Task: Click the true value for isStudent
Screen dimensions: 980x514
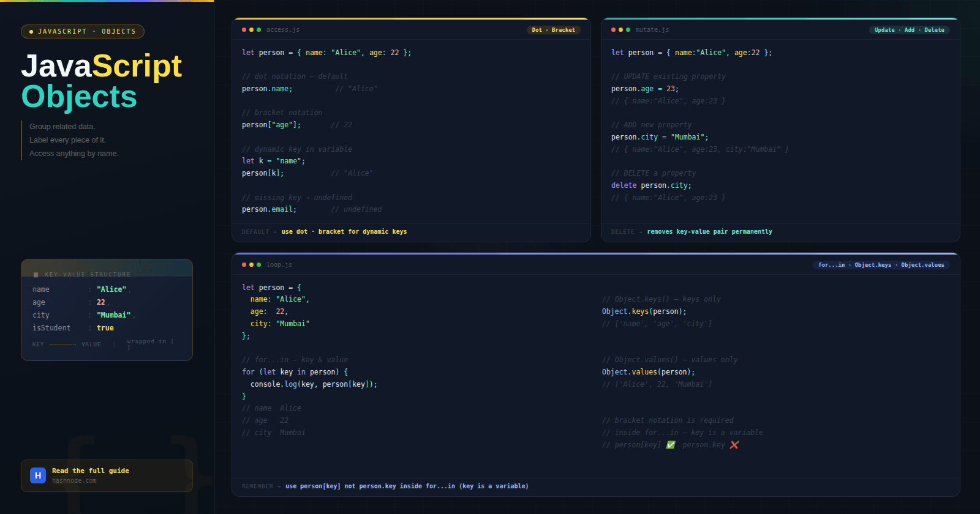Action: pyautogui.click(x=105, y=328)
